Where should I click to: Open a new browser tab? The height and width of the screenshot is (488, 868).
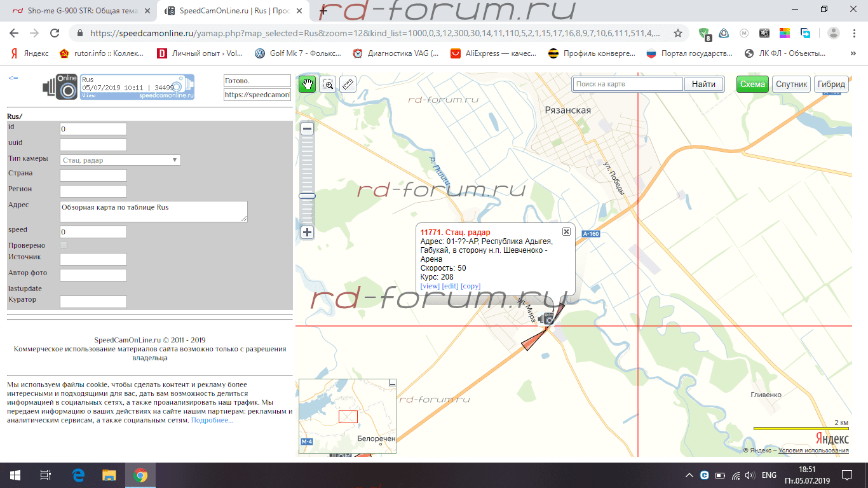tap(323, 10)
